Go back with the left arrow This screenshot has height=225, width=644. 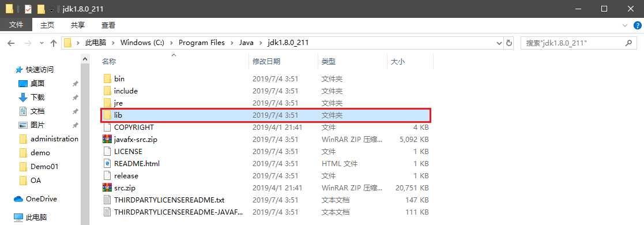(x=11, y=43)
